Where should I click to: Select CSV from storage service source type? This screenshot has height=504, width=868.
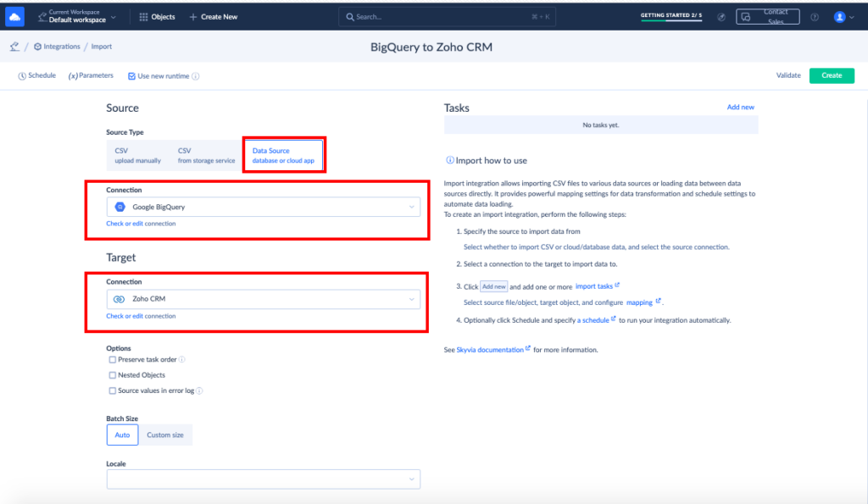click(x=206, y=155)
